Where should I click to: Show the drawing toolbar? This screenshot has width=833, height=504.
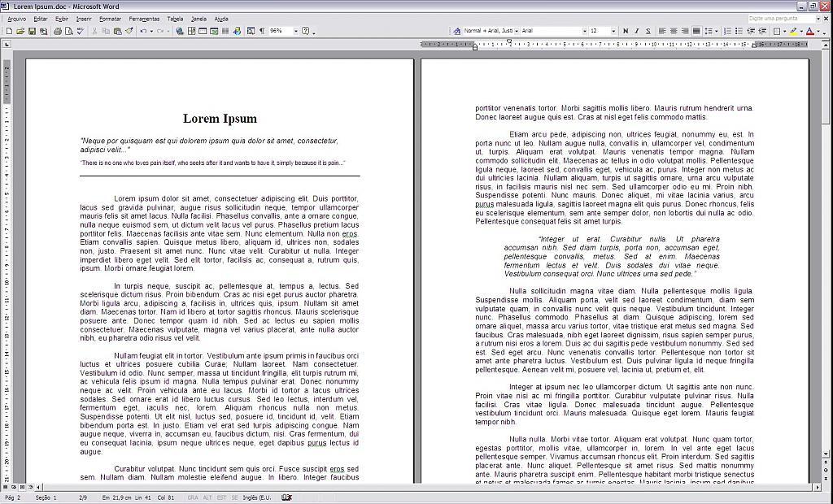tap(237, 32)
